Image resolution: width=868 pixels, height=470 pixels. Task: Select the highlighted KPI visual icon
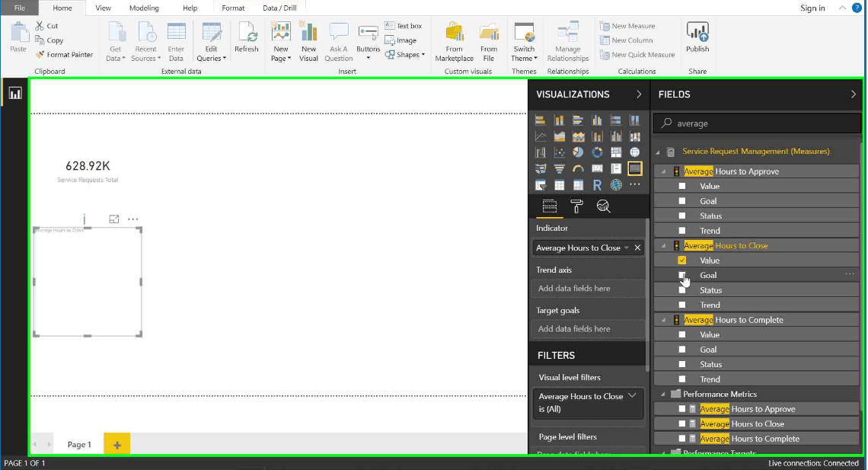[x=634, y=169]
